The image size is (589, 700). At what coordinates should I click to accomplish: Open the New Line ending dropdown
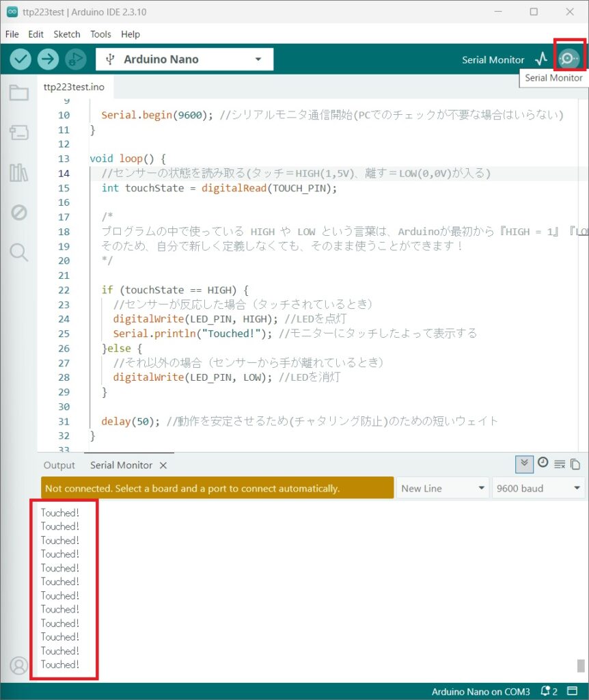click(x=443, y=488)
